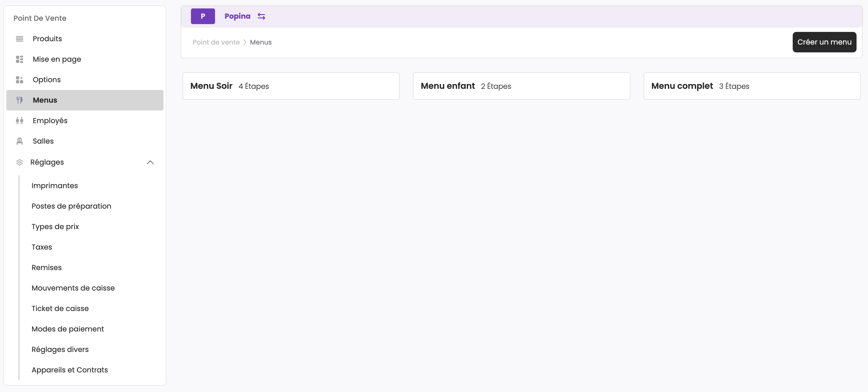This screenshot has height=392, width=868.
Task: Click the Mise en page layout icon
Action: tap(20, 59)
